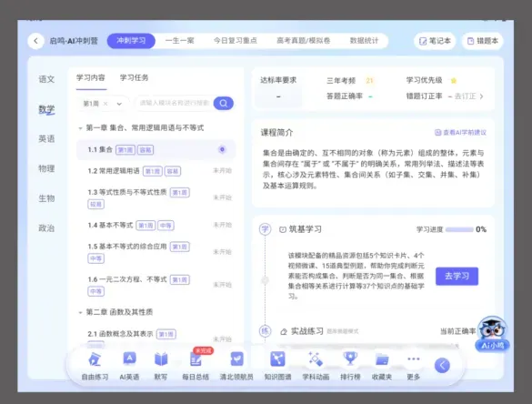Click the current-lesson marker on 1.1 集合

click(222, 149)
